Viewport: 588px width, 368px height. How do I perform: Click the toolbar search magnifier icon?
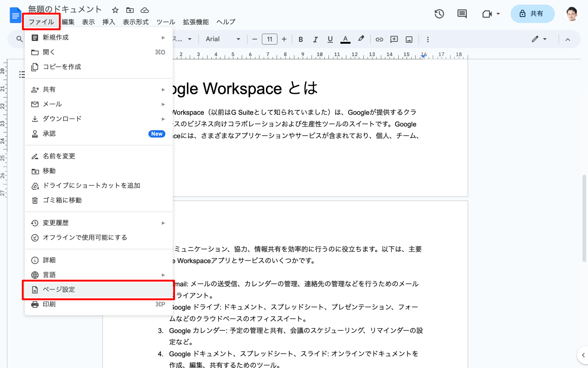(19, 39)
